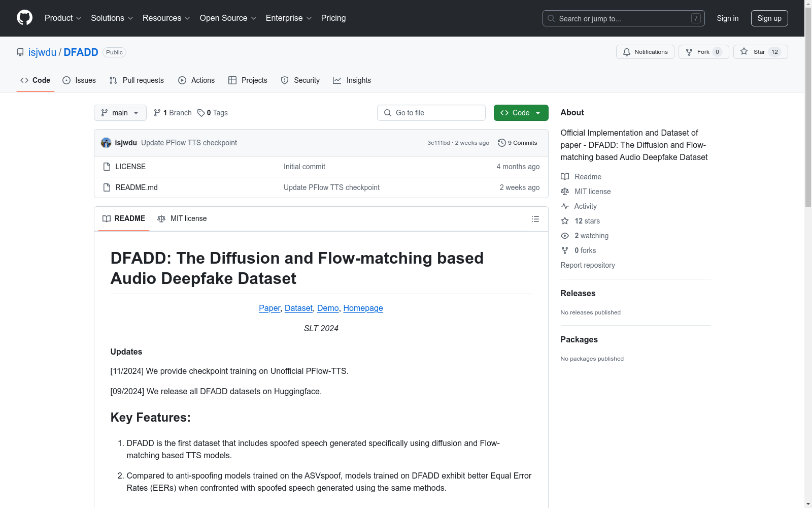Screen dimensions: 812x508
Task: Click the slash shortcut key icon in search
Action: pos(696,18)
